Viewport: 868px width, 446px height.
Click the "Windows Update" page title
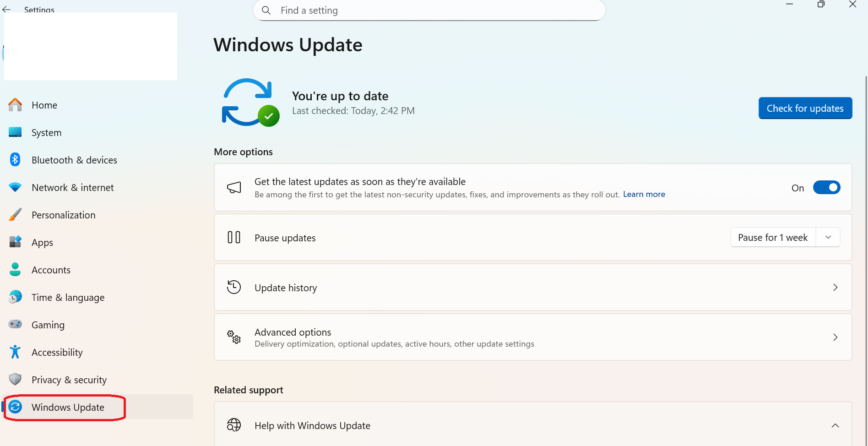click(x=288, y=45)
